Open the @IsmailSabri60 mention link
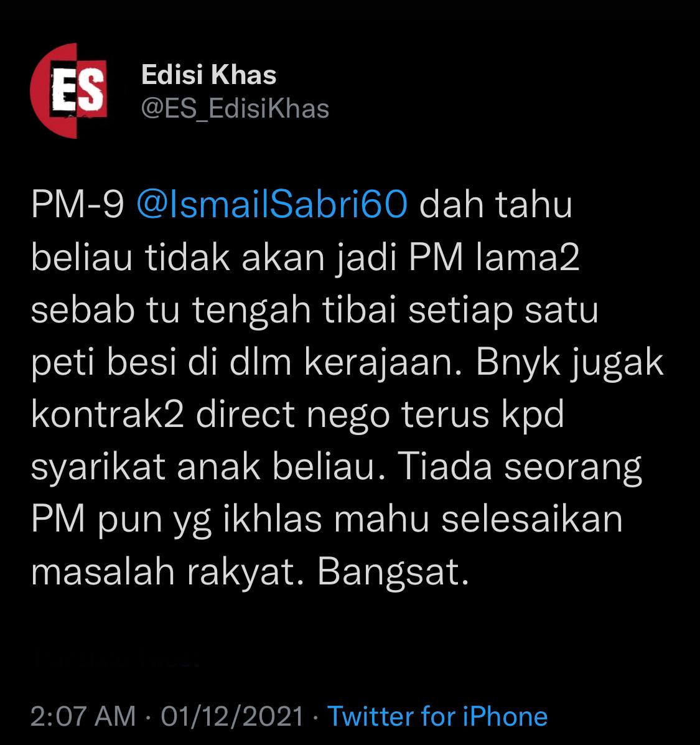The image size is (700, 745). (x=272, y=204)
